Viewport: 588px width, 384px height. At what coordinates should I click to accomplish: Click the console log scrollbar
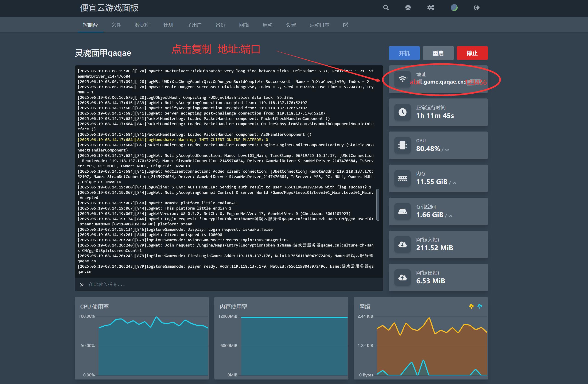click(x=378, y=205)
